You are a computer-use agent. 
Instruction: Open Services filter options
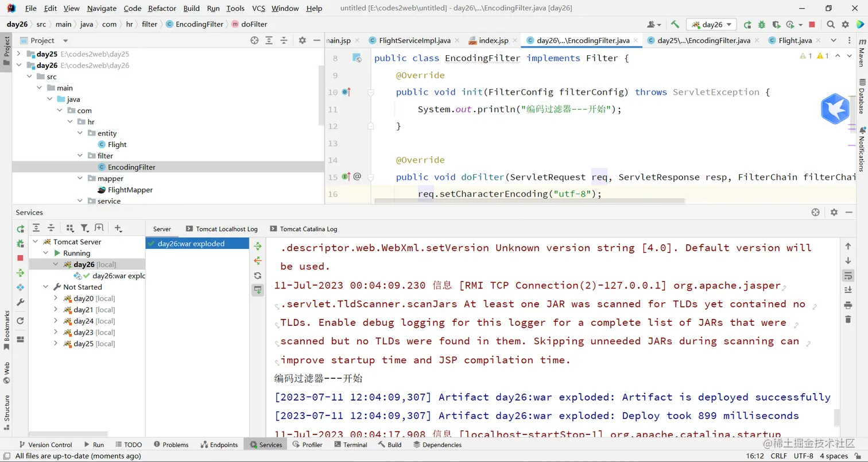(84, 228)
